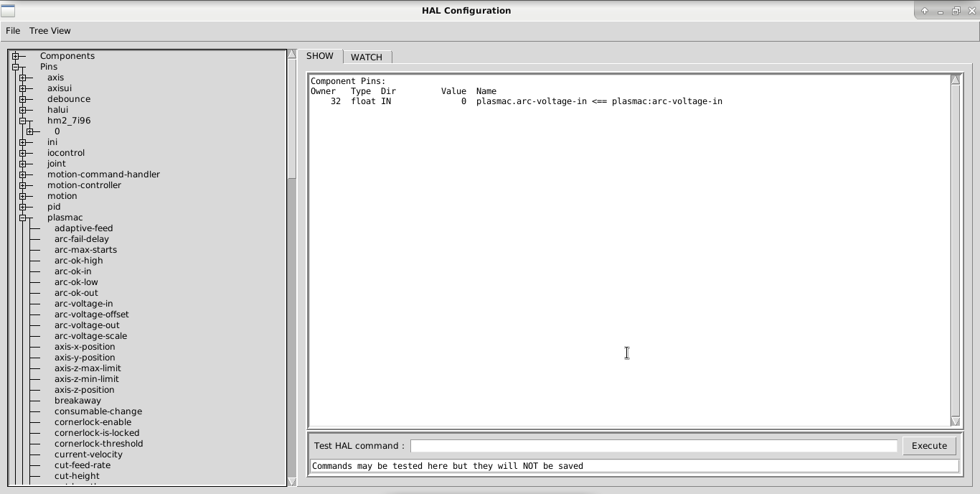
Task: Select the arc-max-starts pin
Action: 85,250
